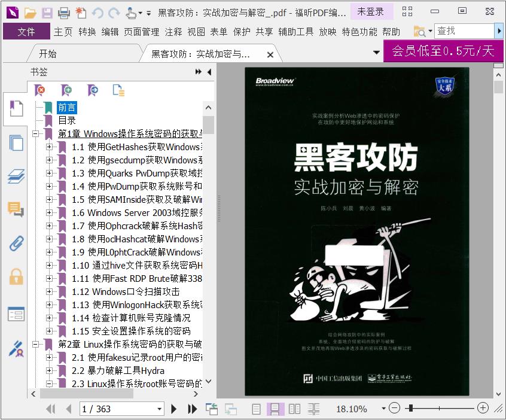
Task: Open the zoom percentage dropdown
Action: coord(383,409)
